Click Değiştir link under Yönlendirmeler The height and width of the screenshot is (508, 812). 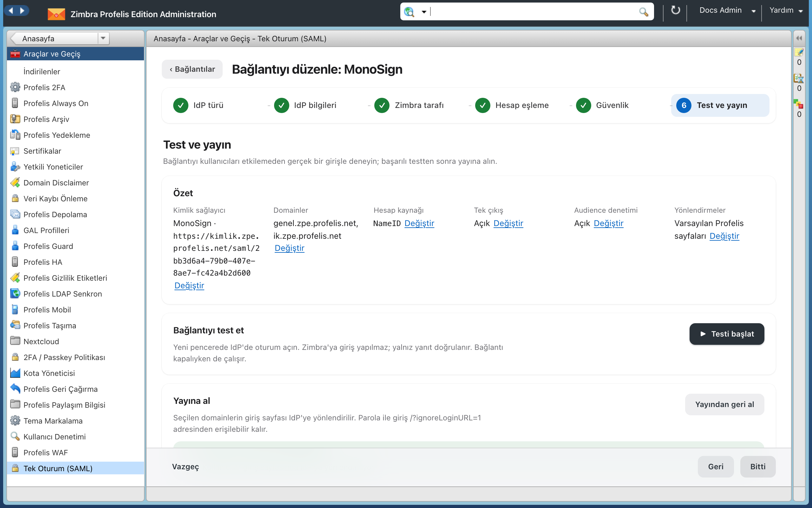(x=724, y=236)
